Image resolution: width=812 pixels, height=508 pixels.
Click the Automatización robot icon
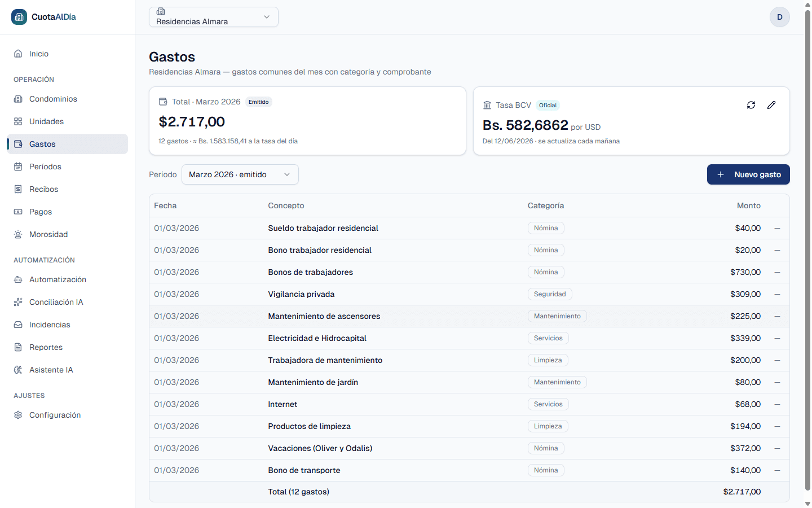click(18, 279)
